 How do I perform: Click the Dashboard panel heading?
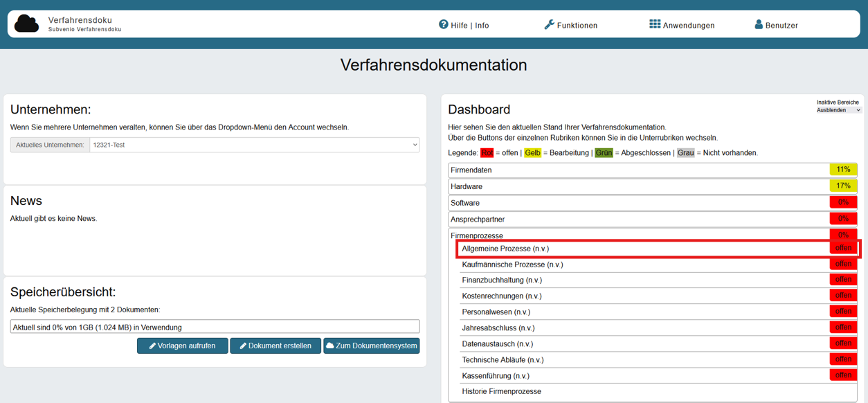point(479,109)
